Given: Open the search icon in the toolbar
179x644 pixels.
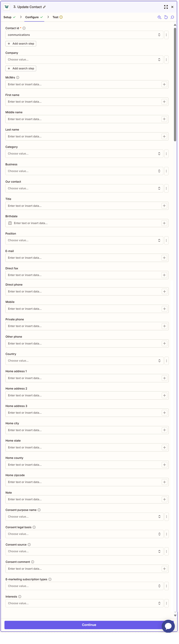Looking at the screenshot, I should (173, 17).
